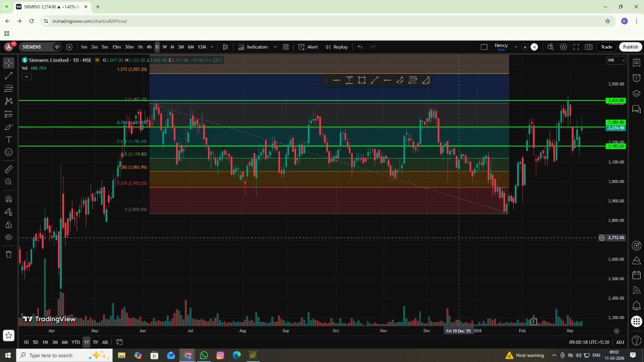Activate the zoom in tool
Image resolution: width=644 pixels, height=362 pixels.
point(9,182)
